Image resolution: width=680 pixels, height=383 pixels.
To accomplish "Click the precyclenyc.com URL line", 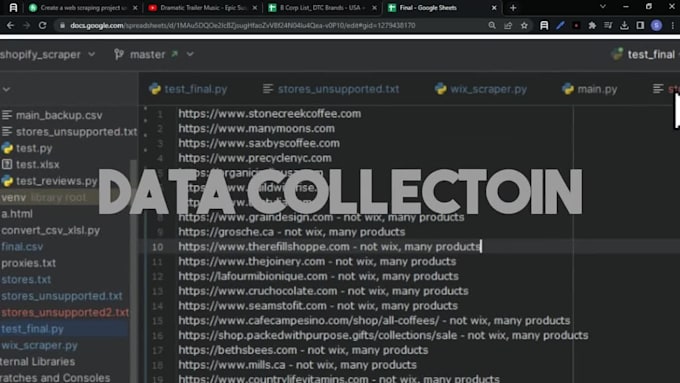I will [255, 158].
